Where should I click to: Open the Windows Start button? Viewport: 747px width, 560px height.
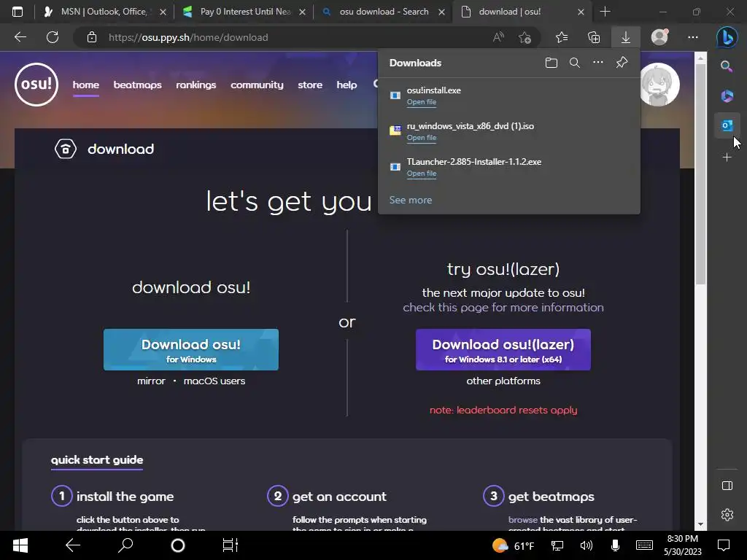coord(20,545)
